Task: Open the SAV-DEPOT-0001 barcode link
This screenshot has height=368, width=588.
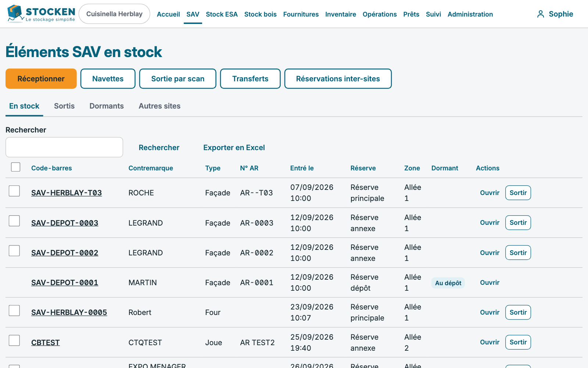Action: coord(65,283)
